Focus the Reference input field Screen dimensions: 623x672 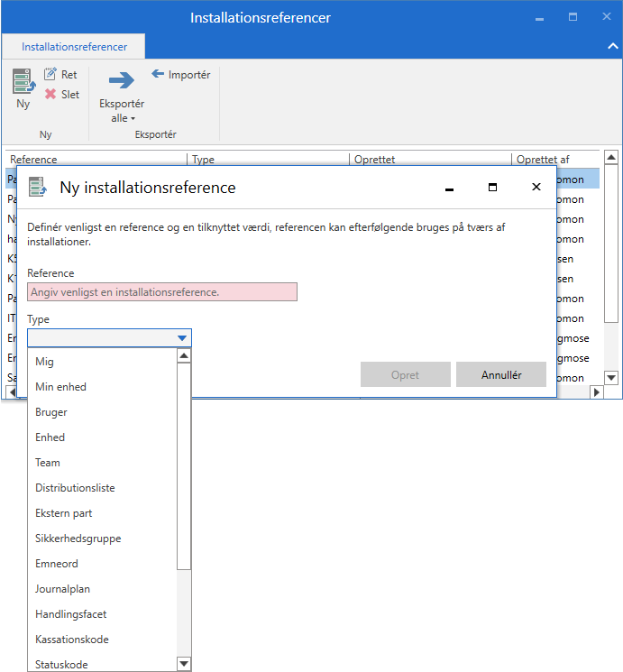162,292
